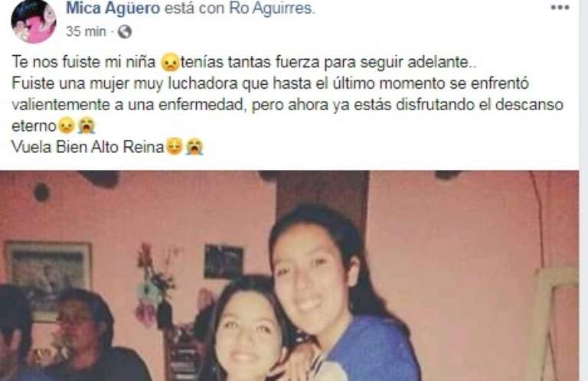Click the "Vuela Bien Alto Reina" text
Viewport: 588px width, 381px height.
[x=88, y=147]
